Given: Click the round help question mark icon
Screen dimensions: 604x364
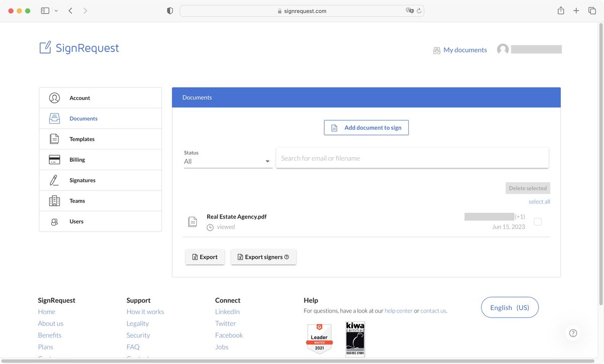Looking at the screenshot, I should [573, 333].
